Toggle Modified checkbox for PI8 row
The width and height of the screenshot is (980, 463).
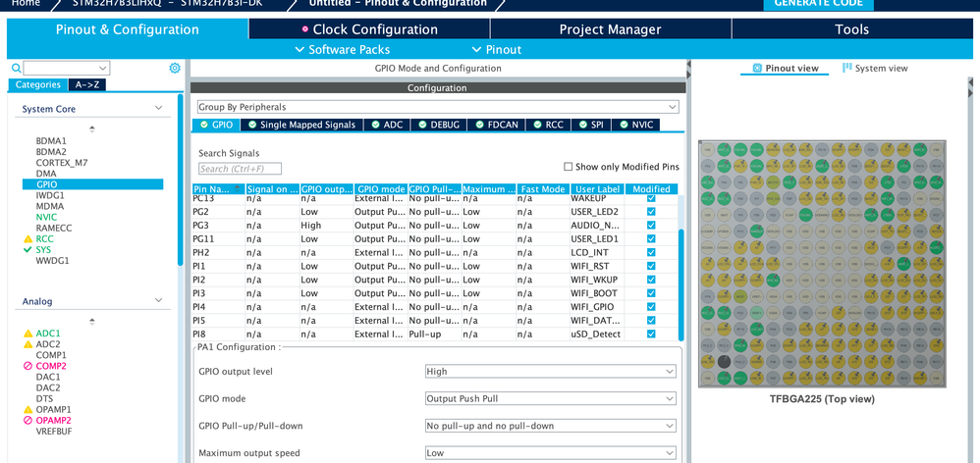pyautogui.click(x=651, y=334)
